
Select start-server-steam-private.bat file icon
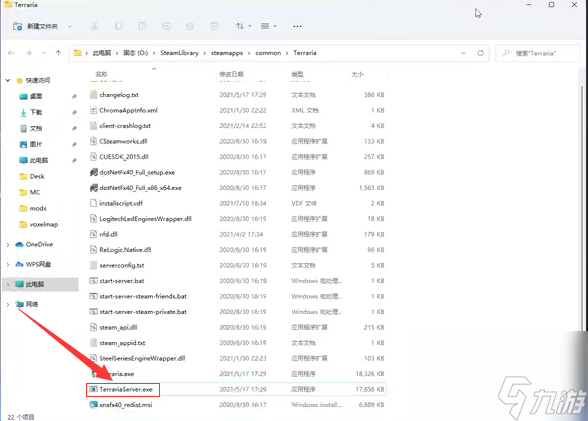[93, 312]
